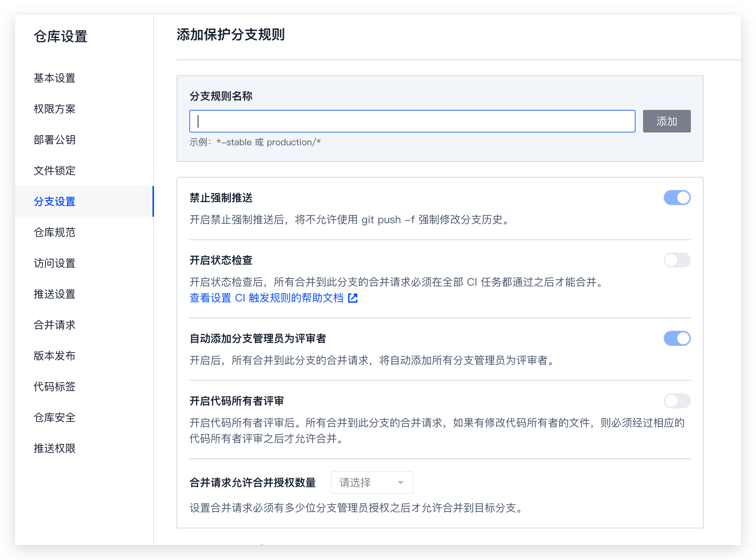The width and height of the screenshot is (756, 560).
Task: Click the 添加 button
Action: 666,121
